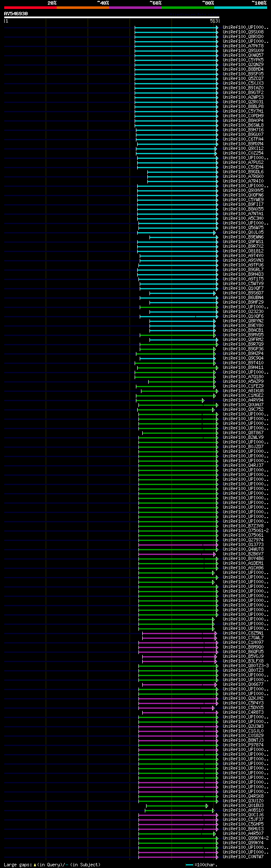
Task: Select hit label UniRef100_Q9C752
Action: pyautogui.click(x=243, y=410)
